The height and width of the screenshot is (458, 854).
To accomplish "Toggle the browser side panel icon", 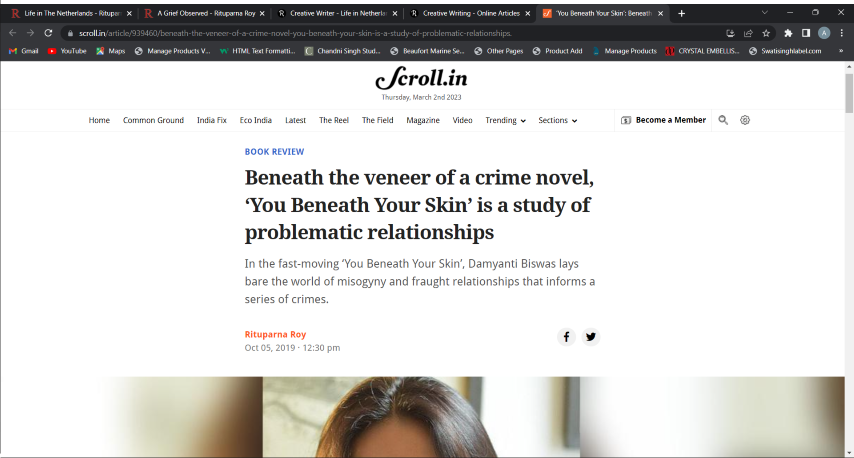I will click(806, 33).
